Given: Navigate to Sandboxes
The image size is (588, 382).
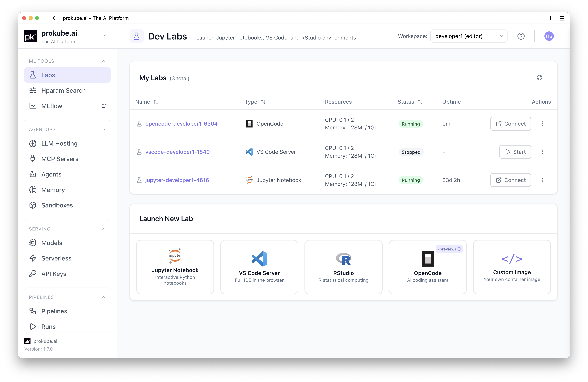Looking at the screenshot, I should point(67,205).
